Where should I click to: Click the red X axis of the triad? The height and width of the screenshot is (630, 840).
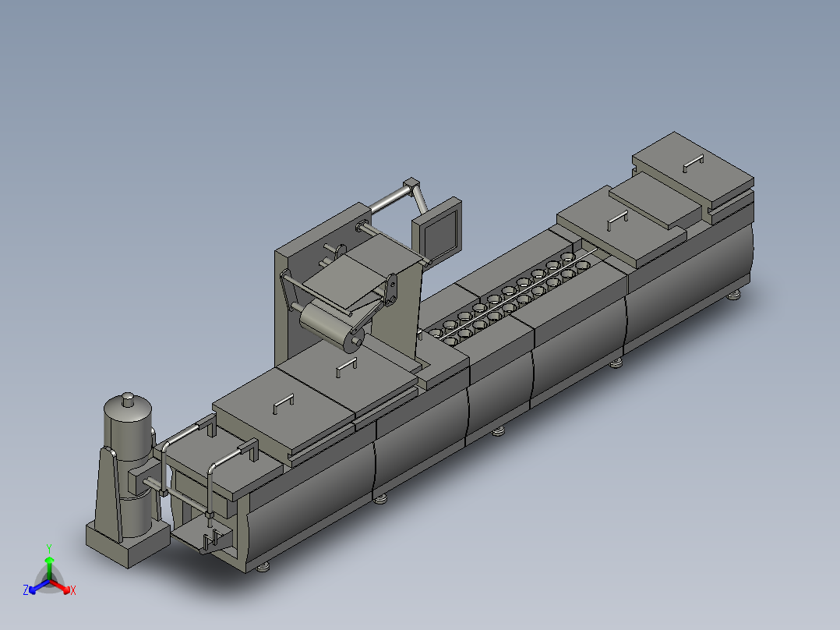pyautogui.click(x=60, y=585)
